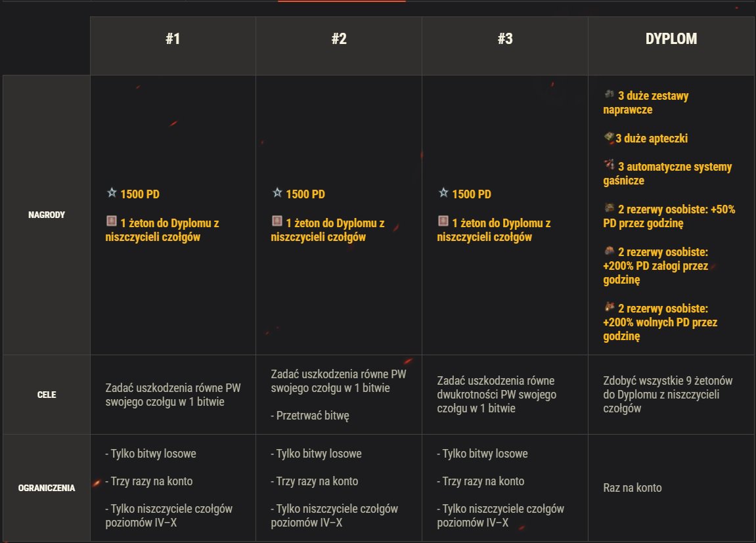
Task: Click the +50% PD personal reserve icon
Action: [610, 207]
